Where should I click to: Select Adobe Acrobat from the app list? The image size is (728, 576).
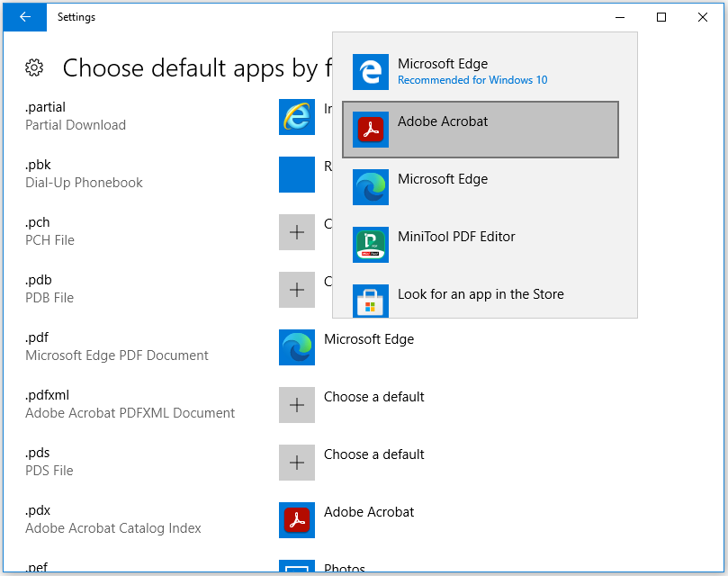(481, 130)
